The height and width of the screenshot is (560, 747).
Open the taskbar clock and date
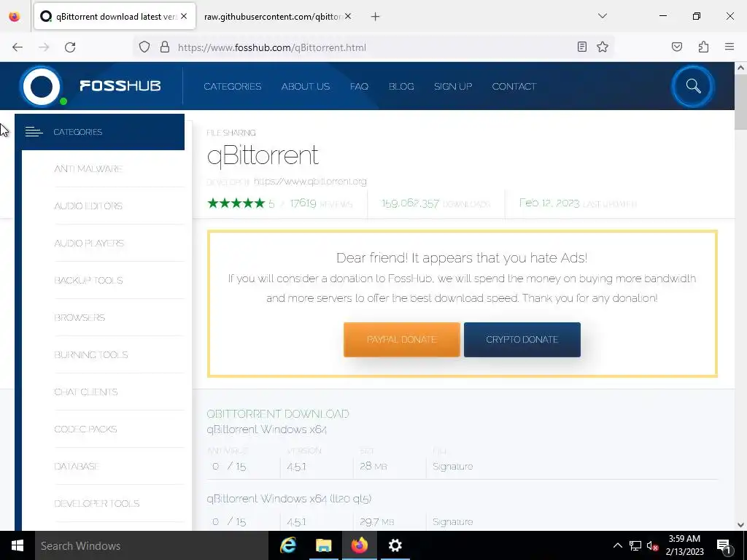point(684,545)
